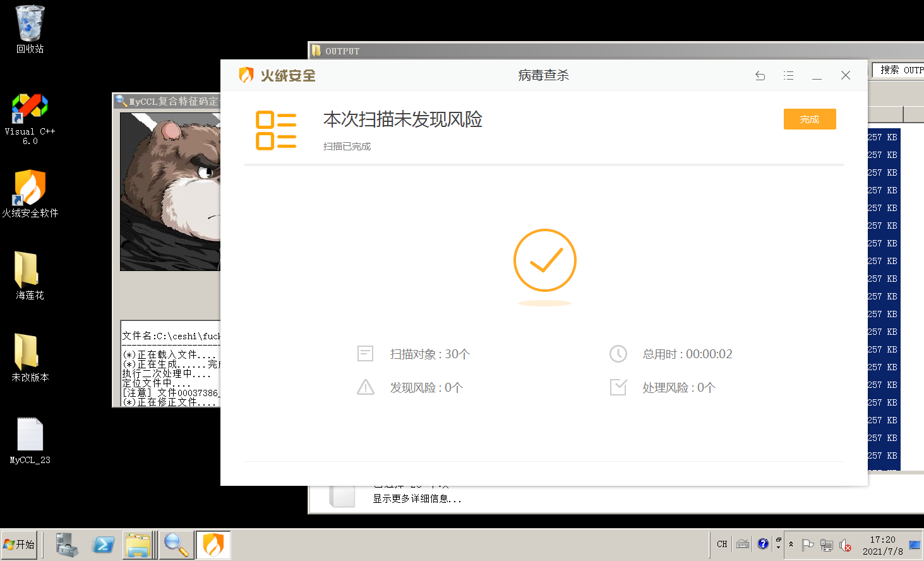Screen dimensions: 924x561
Task: Click the 病毒查杀 window title text
Action: [544, 75]
